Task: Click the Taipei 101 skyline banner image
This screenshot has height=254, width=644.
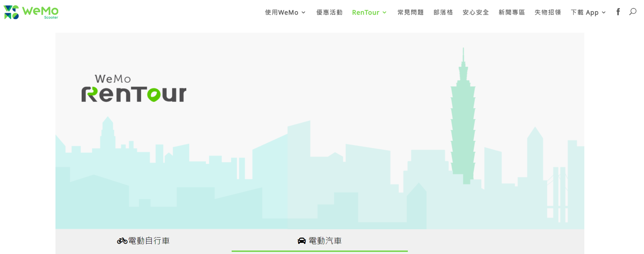Action: click(320, 131)
